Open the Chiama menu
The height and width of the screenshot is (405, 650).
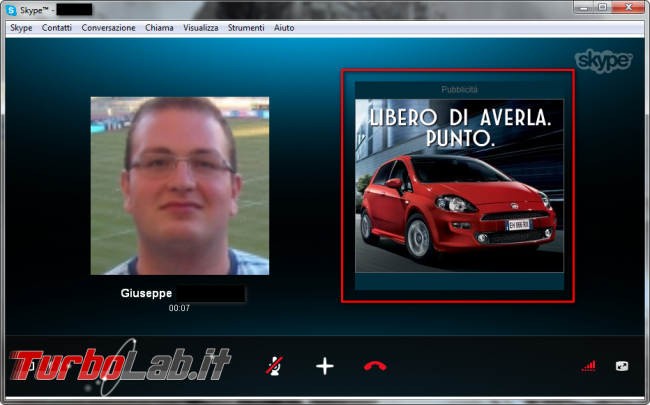tap(159, 28)
